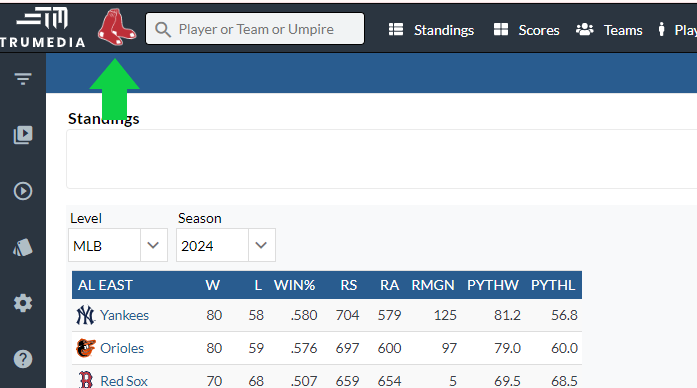Viewport: 697px width, 388px height.
Task: Click the Yankees team logo
Action: pyautogui.click(x=85, y=315)
